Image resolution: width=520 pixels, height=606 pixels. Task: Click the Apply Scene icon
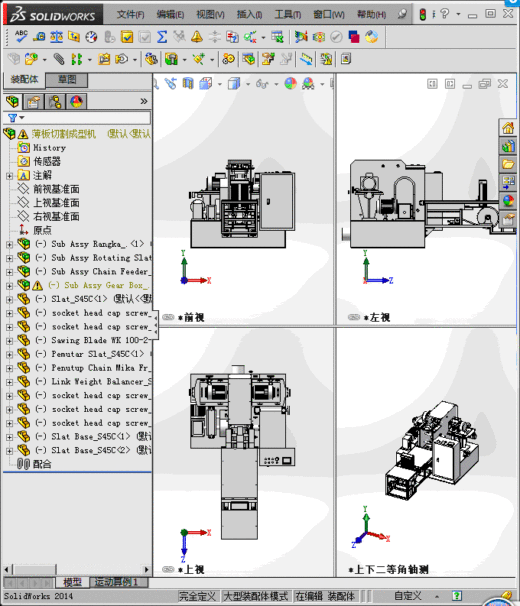coord(308,83)
